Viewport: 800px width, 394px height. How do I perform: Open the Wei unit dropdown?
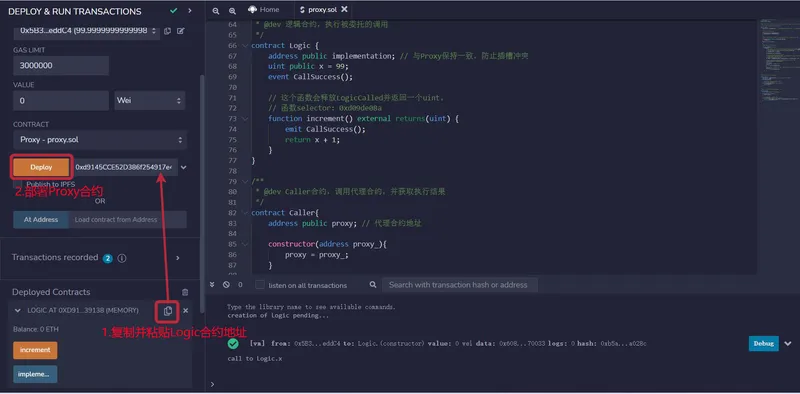149,101
